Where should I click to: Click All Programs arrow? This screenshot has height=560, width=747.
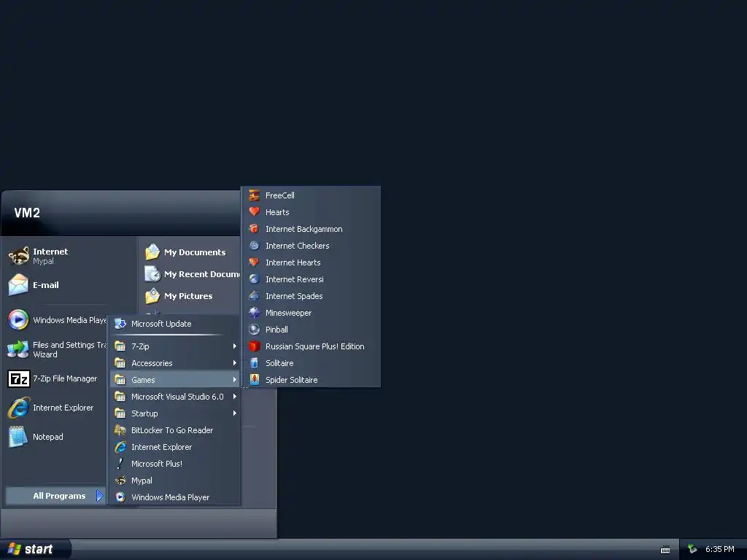point(99,496)
